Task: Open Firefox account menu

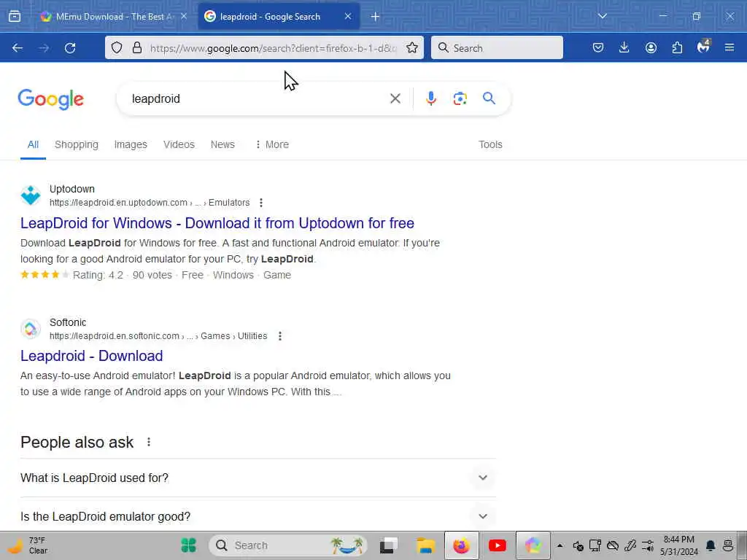Action: coord(651,48)
